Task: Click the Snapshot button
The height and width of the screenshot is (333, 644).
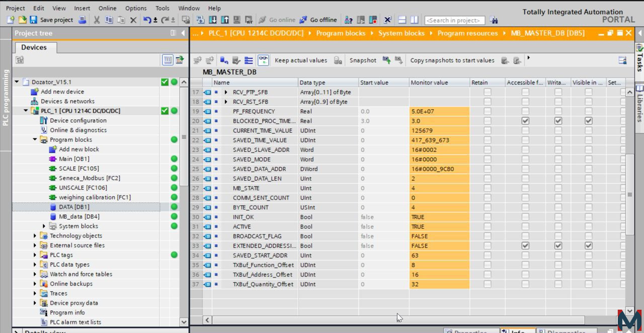Action: pos(363,60)
